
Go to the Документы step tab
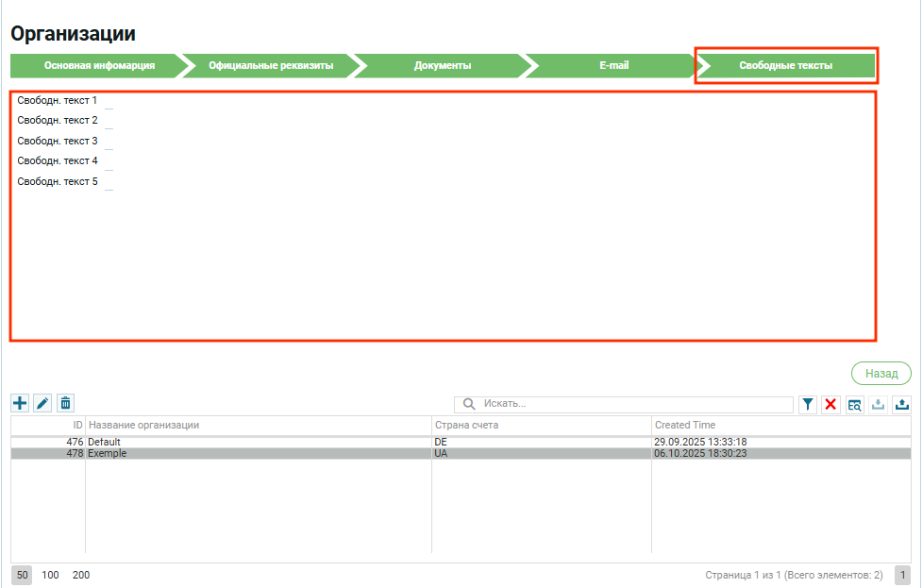(443, 66)
